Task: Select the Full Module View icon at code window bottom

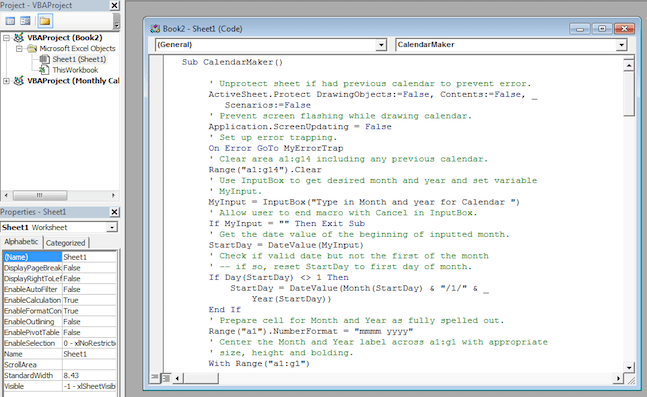Action: (166, 377)
